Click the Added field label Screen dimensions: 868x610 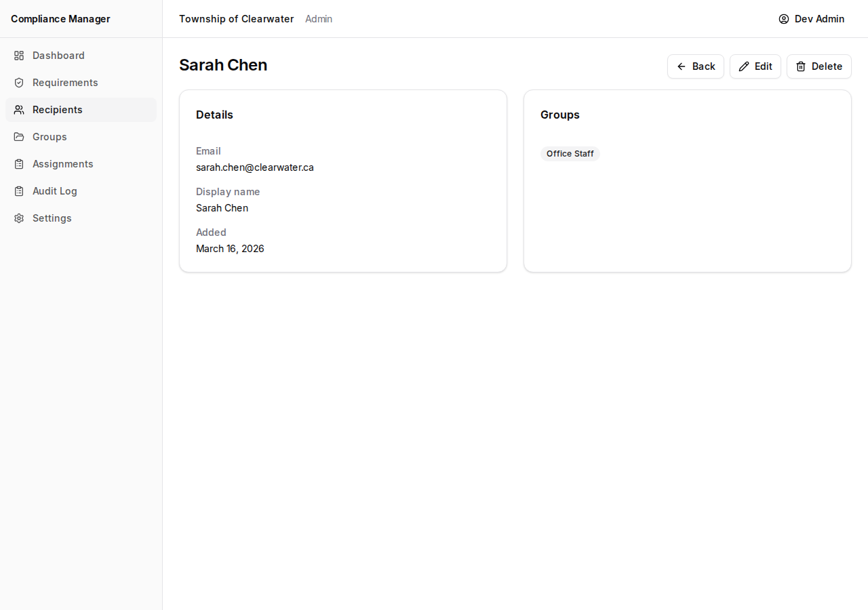(211, 232)
